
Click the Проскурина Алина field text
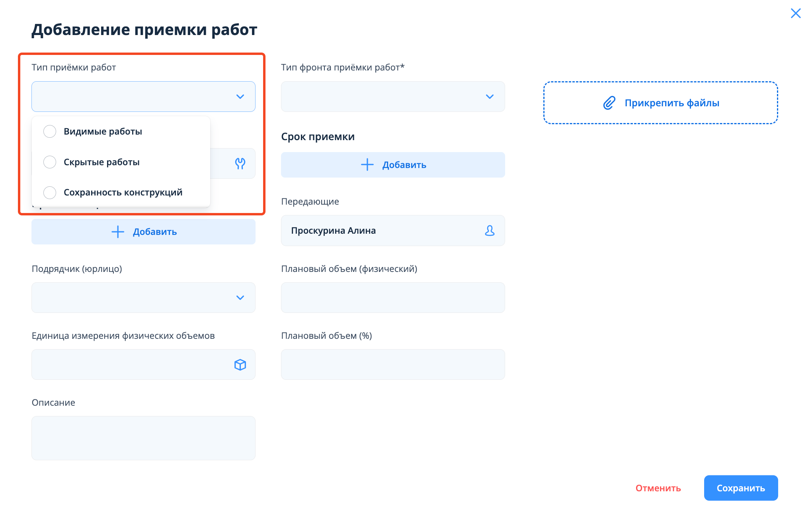(x=334, y=231)
